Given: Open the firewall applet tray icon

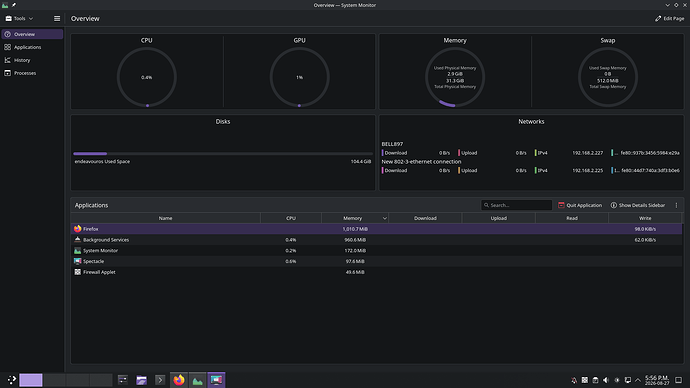Looking at the screenshot, I should tap(584, 380).
